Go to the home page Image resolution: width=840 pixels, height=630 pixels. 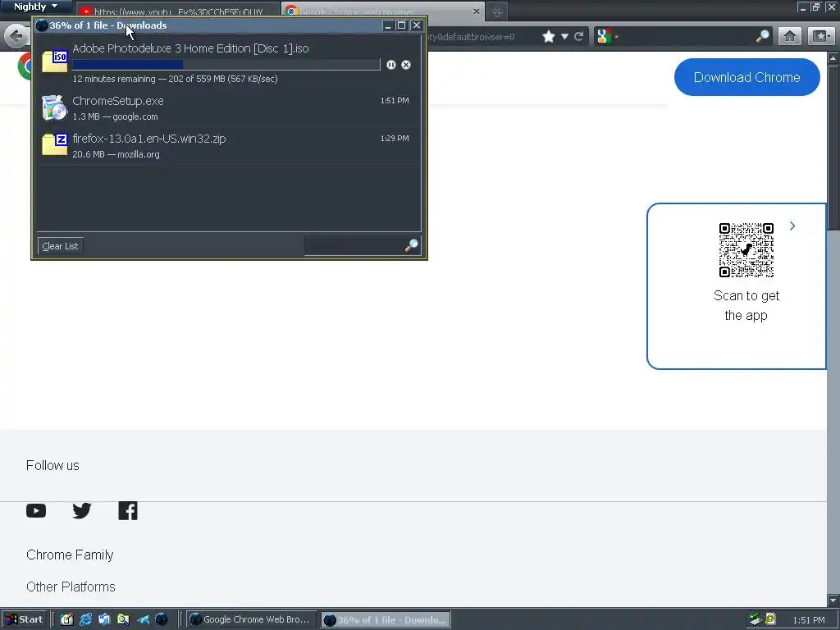(790, 36)
